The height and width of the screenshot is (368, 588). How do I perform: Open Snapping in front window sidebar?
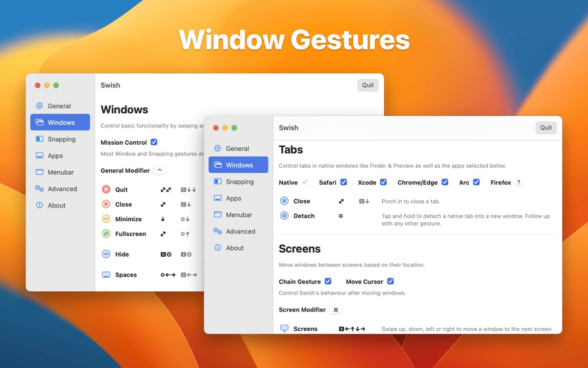(239, 182)
